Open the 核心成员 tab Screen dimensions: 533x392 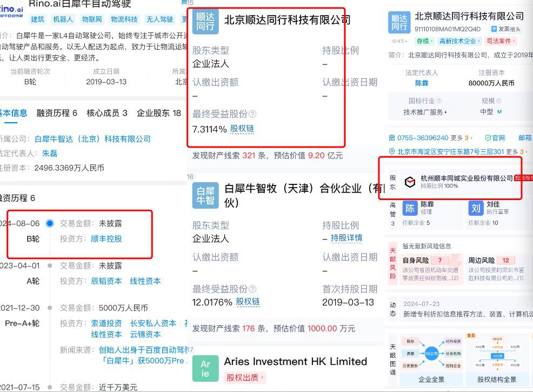[x=107, y=113]
